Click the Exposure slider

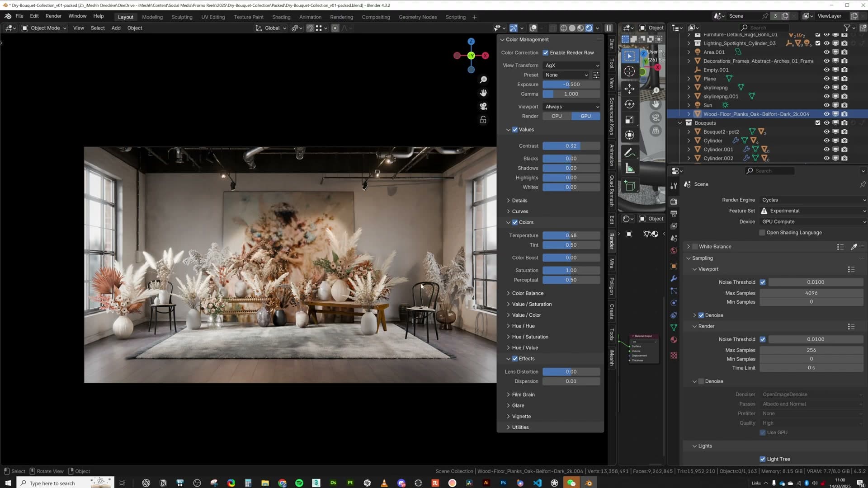[571, 84]
